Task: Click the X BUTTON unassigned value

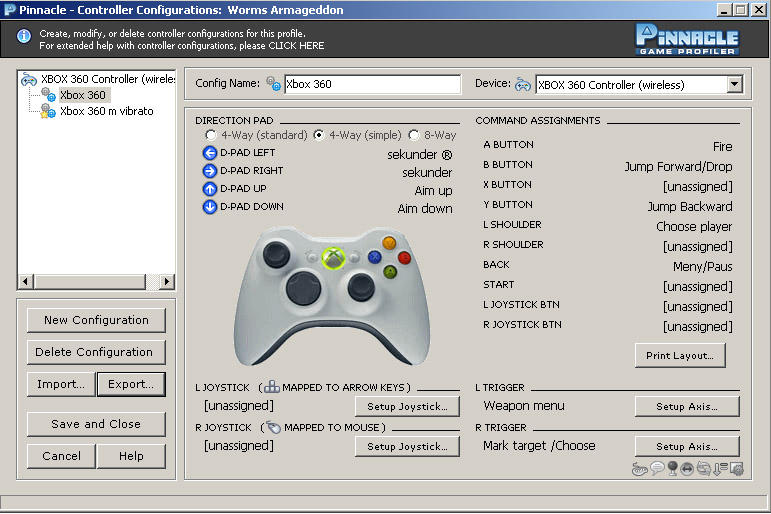Action: point(697,187)
